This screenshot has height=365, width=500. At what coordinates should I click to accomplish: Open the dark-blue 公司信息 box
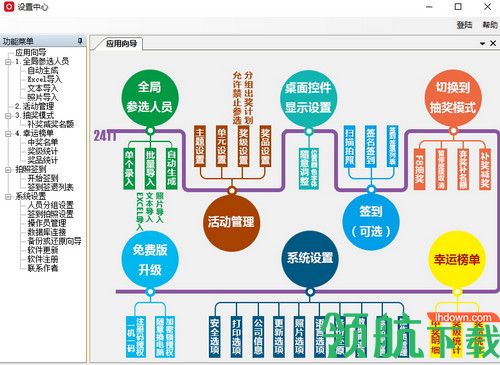coord(258,337)
